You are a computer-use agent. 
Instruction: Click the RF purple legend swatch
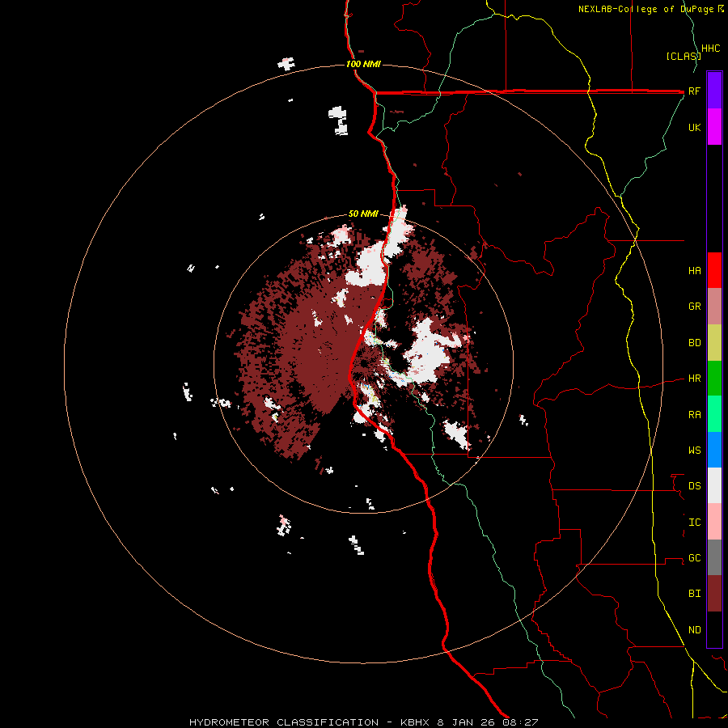click(x=714, y=91)
